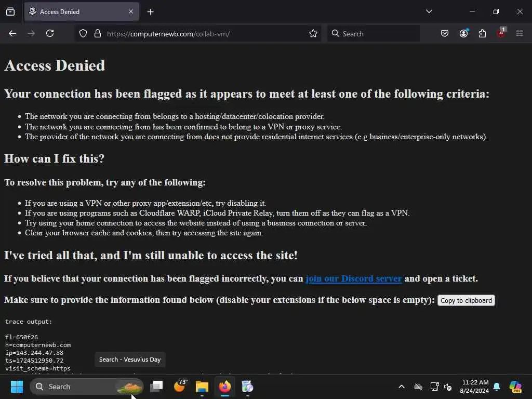Select the Access Denied tab
The width and height of the screenshot is (532, 399).
tap(82, 11)
